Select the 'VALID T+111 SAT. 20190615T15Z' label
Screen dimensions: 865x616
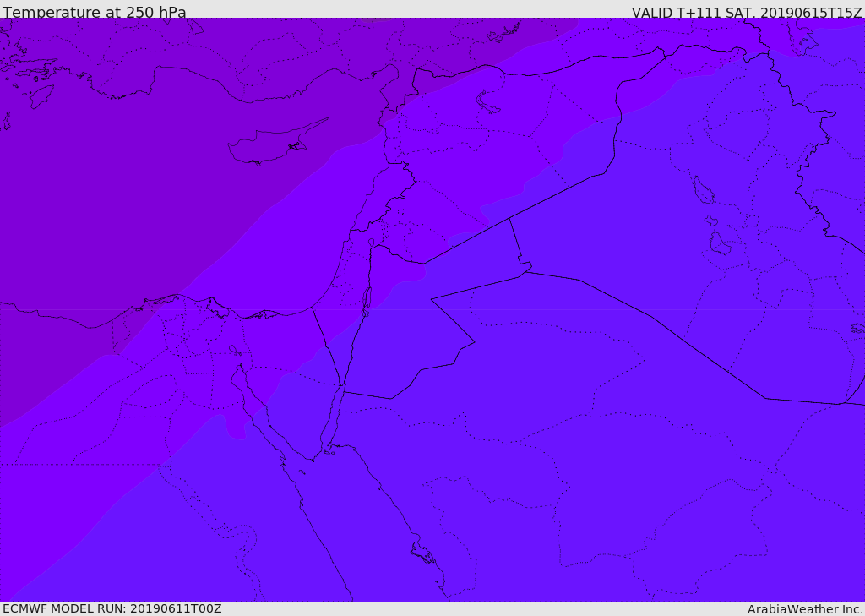tap(747, 13)
